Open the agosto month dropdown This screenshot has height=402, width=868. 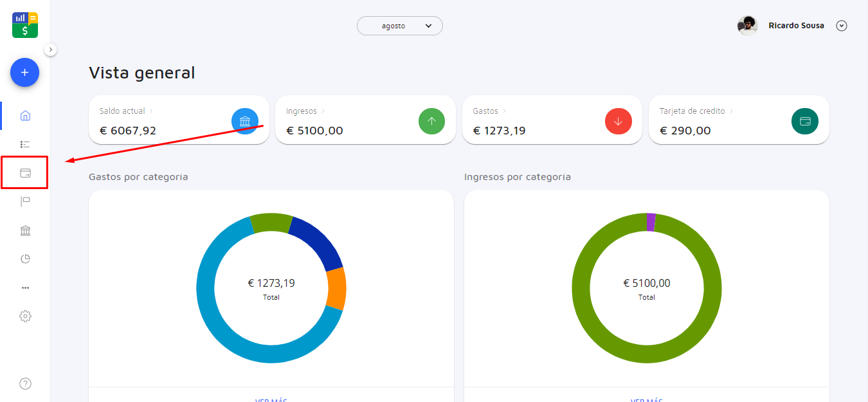400,26
